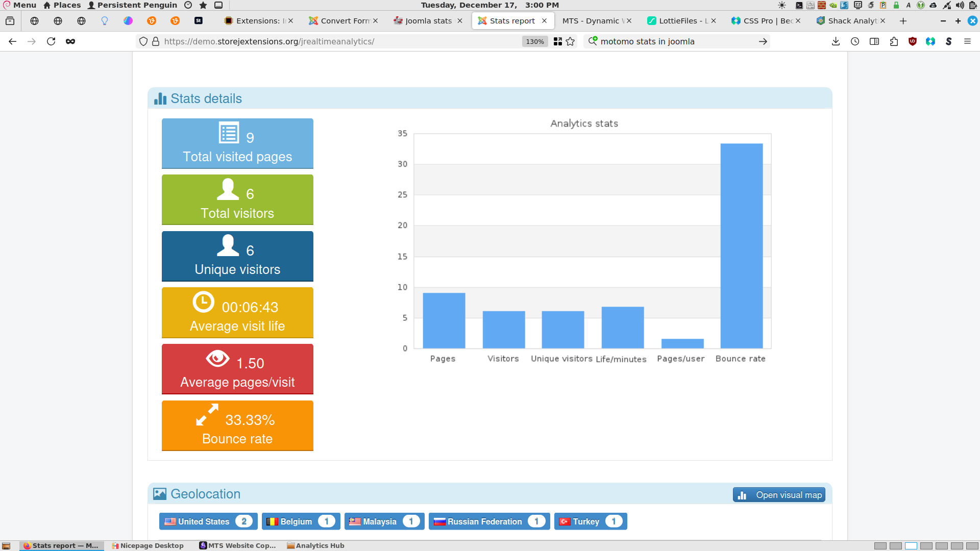Image resolution: width=980 pixels, height=551 pixels.
Task: Bookmark this page with star icon
Action: tap(570, 41)
